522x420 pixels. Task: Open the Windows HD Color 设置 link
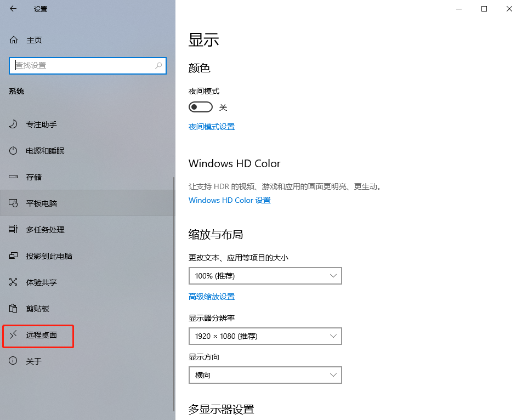pos(229,200)
